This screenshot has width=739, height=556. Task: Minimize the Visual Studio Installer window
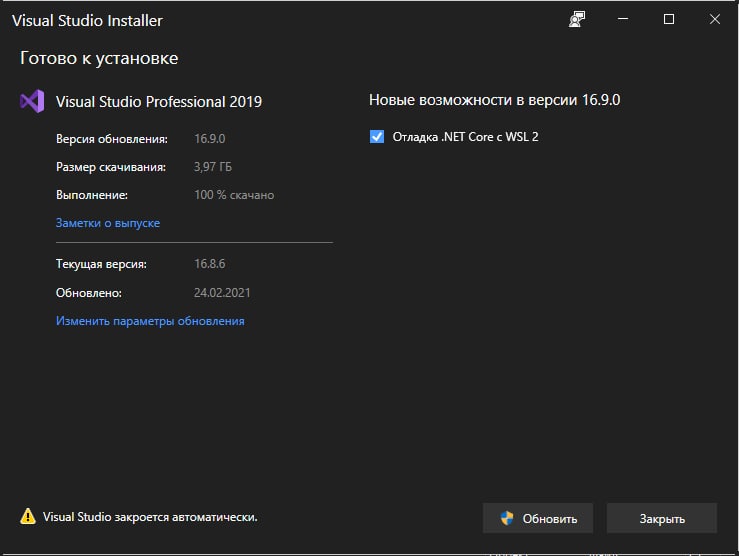tap(623, 19)
